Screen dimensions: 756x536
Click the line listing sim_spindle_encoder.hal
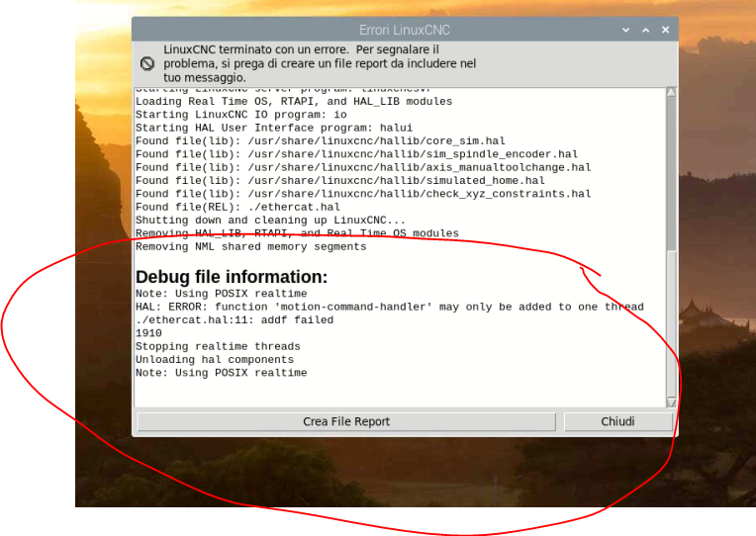point(356,154)
